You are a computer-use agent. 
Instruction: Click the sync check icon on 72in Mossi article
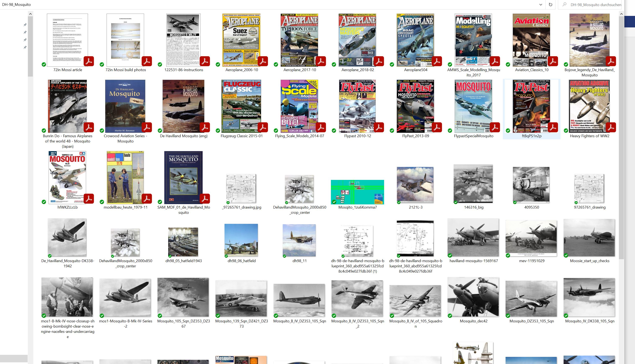(x=44, y=64)
